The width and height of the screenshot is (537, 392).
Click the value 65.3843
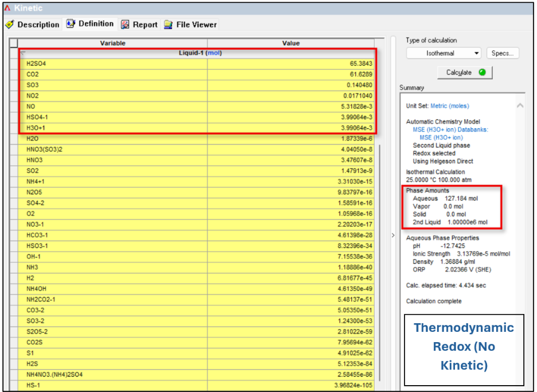361,64
